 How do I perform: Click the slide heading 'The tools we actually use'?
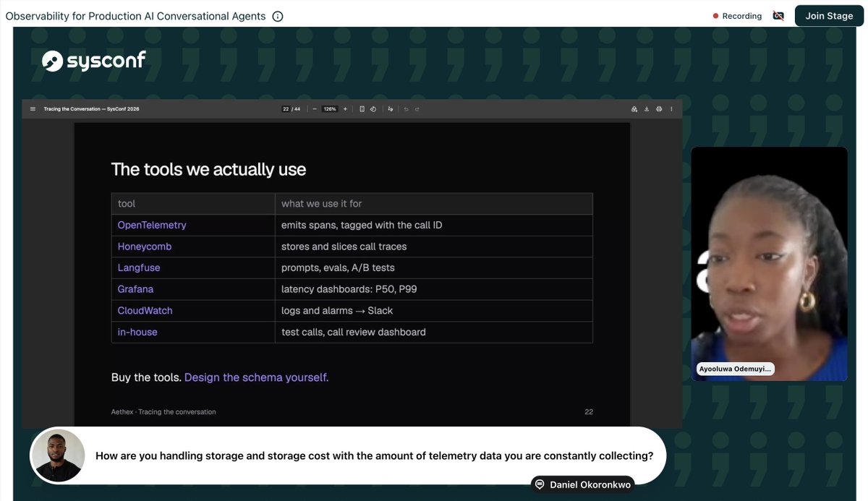click(208, 170)
